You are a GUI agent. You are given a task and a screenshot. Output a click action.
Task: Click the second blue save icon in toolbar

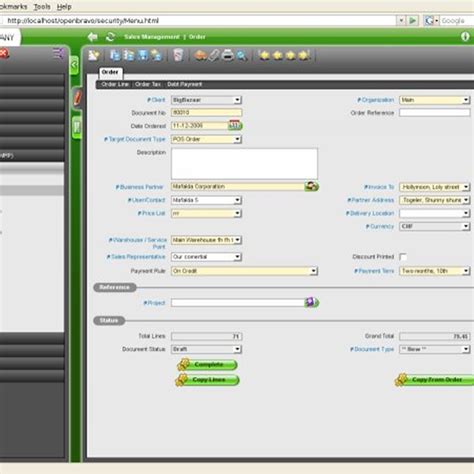point(129,55)
